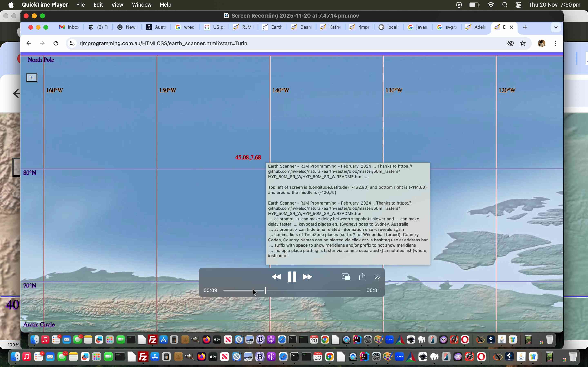Viewport: 588px width, 367px height.
Task: Toggle the third-party cookies eye icon
Action: click(510, 43)
